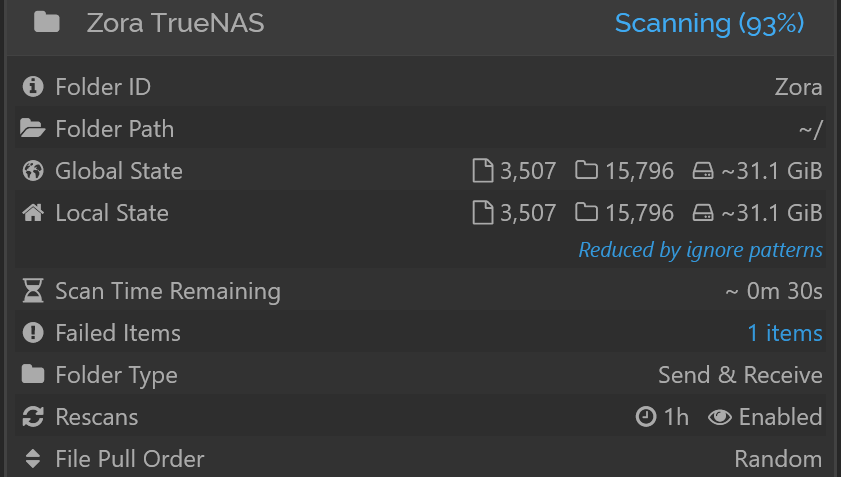The height and width of the screenshot is (477, 841).
Task: Click the Scan Time Remaining hourglass icon
Action: [x=33, y=291]
